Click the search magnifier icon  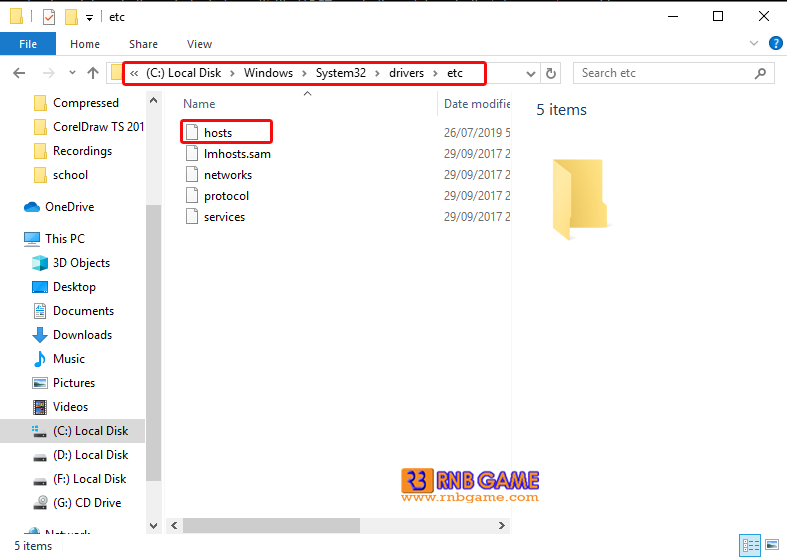[x=760, y=73]
